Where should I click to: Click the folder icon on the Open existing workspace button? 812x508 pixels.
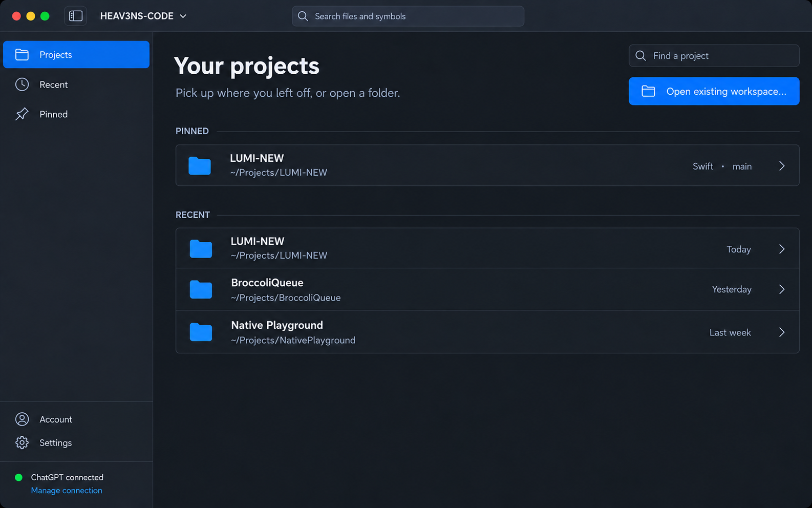[x=648, y=91]
